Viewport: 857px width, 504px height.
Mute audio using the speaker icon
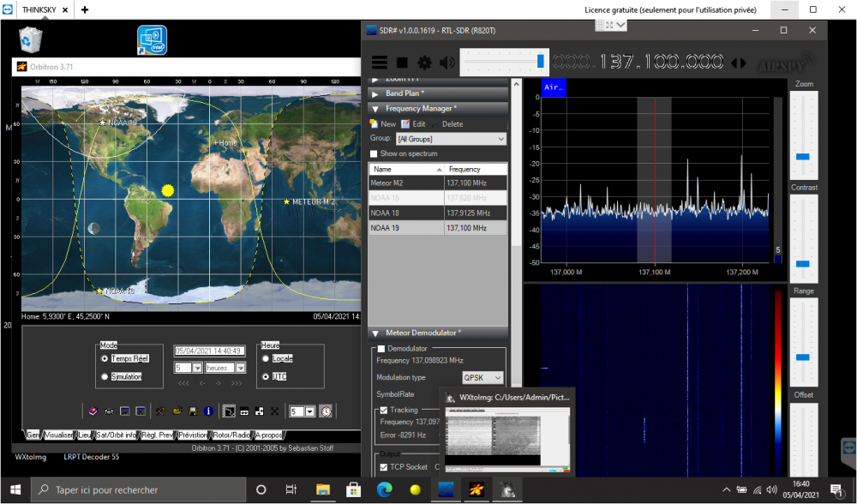click(447, 63)
